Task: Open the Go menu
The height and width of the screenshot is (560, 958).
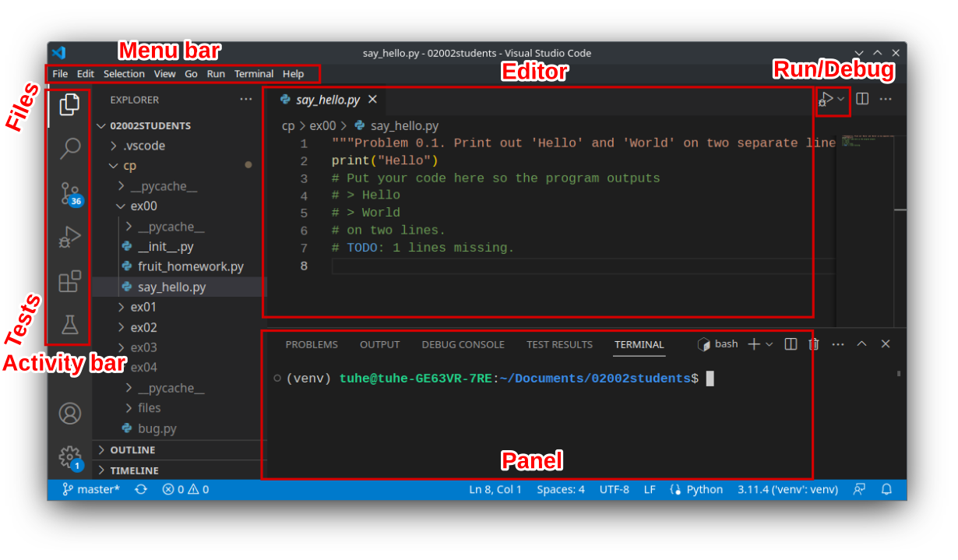Action: click(191, 74)
